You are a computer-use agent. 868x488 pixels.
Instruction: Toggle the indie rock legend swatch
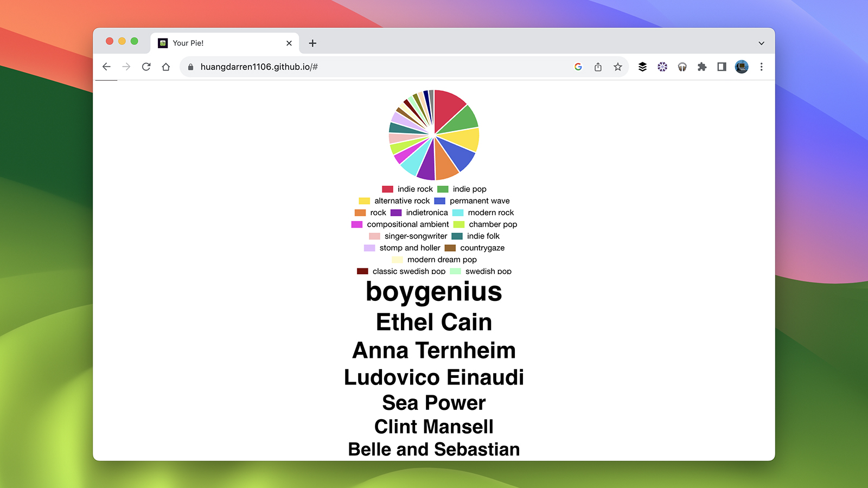coord(387,189)
